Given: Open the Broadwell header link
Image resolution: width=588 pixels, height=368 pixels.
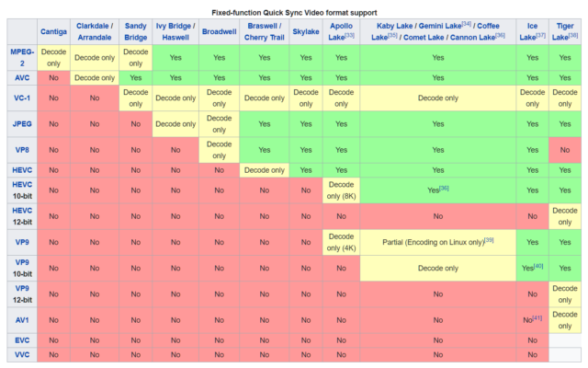Looking at the screenshot, I should [x=220, y=31].
